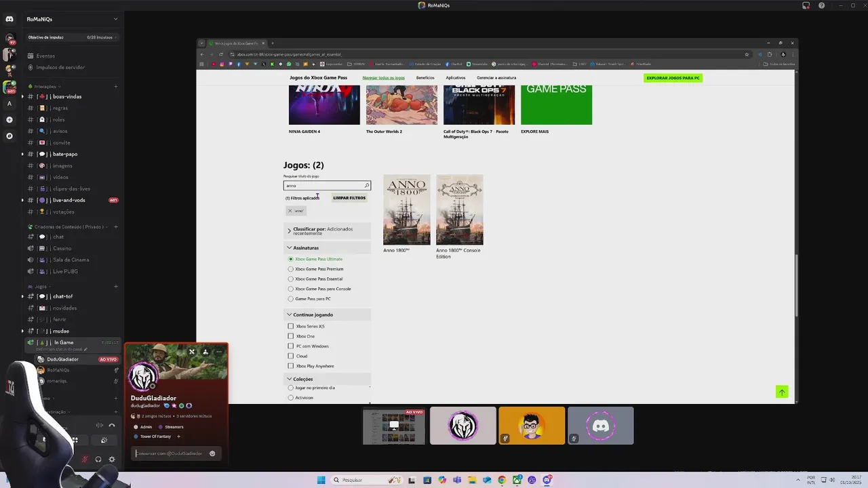Open a new browser tab

pos(273,43)
